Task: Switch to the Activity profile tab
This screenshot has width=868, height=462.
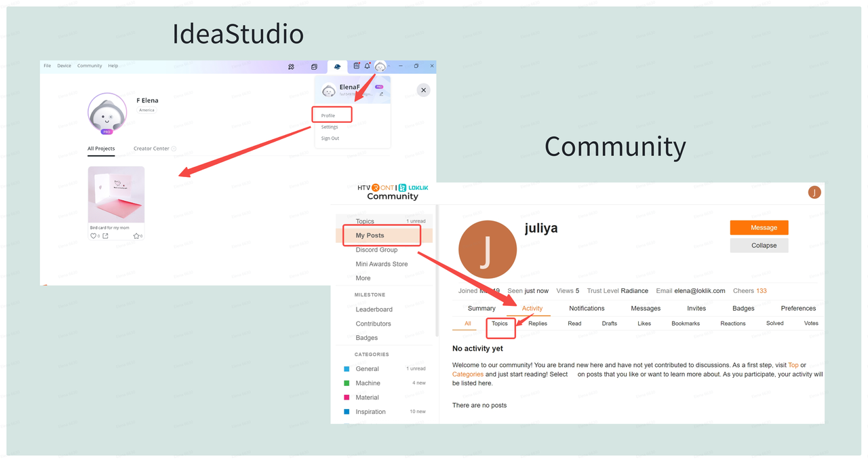Action: pos(532,309)
